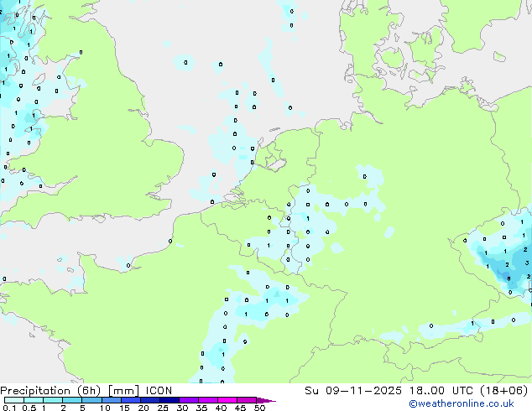Screen dimensions: 532x411
Task: Click the 30–35 mm purple legend swatch
Action: click(189, 400)
